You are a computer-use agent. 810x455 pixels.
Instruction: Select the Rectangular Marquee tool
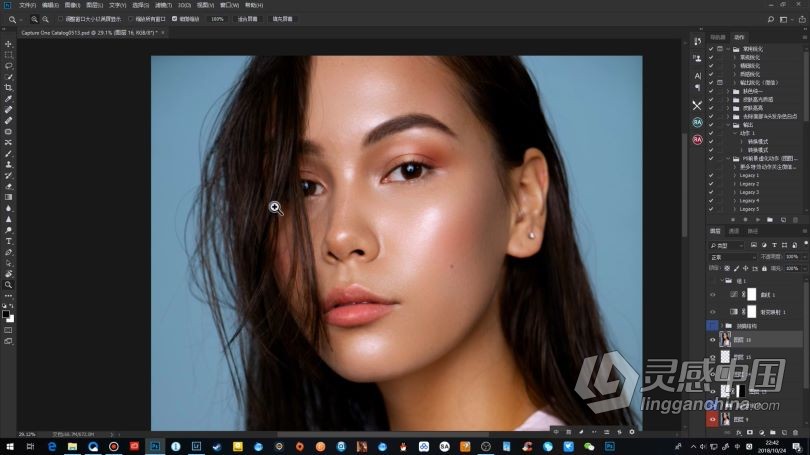[9, 55]
